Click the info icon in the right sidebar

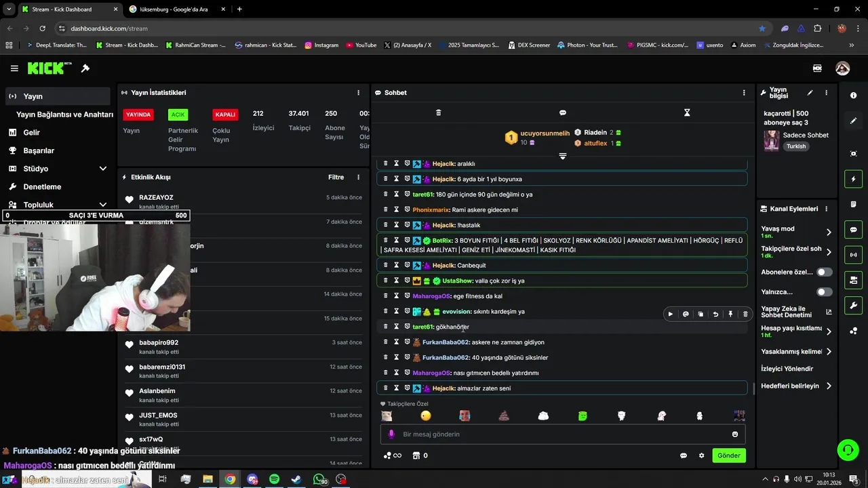pyautogui.click(x=853, y=96)
